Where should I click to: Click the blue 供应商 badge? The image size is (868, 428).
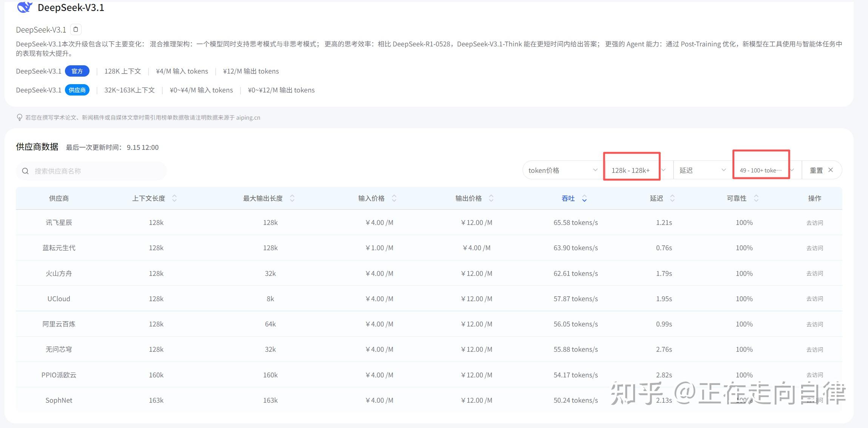(77, 90)
